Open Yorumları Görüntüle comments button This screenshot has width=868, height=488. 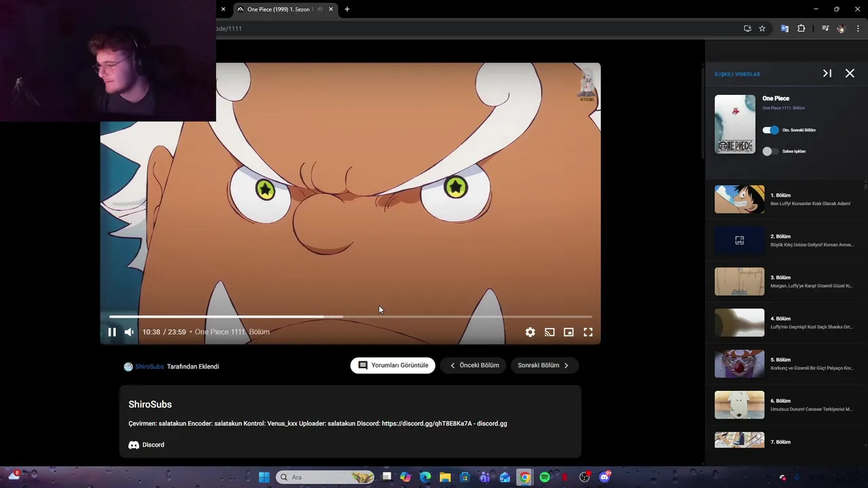[x=393, y=365]
